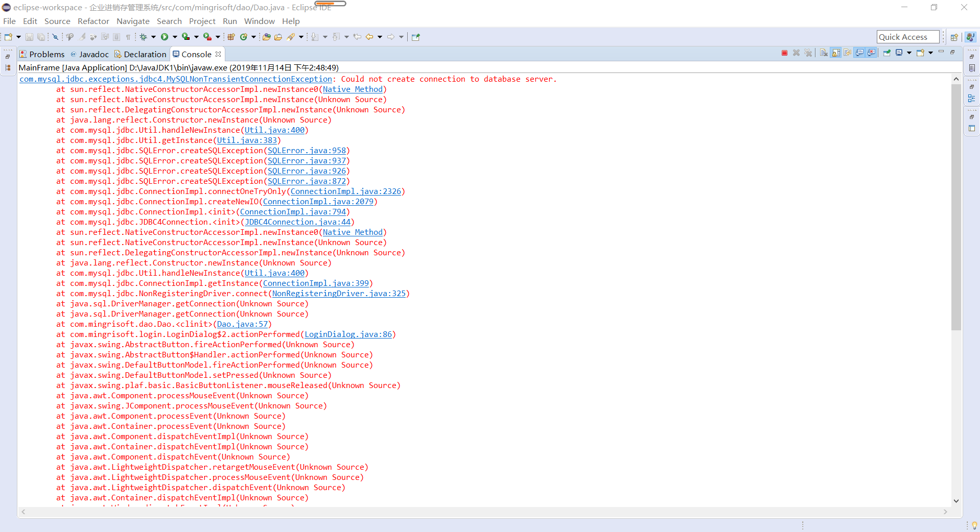This screenshot has width=980, height=532.
Task: Create a new Java package icon
Action: (231, 37)
